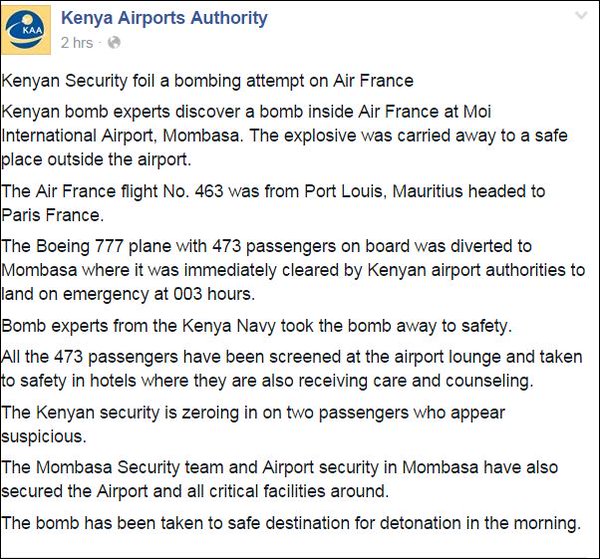Screen dimensions: 600x559
Task: Click the word "suspicious" in the post
Action: (x=42, y=434)
